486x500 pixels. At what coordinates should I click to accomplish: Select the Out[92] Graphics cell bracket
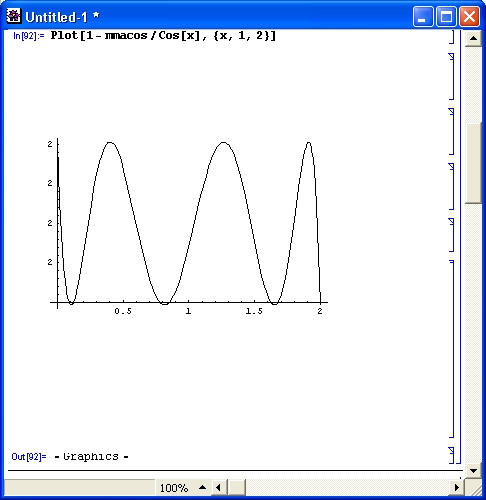point(452,455)
